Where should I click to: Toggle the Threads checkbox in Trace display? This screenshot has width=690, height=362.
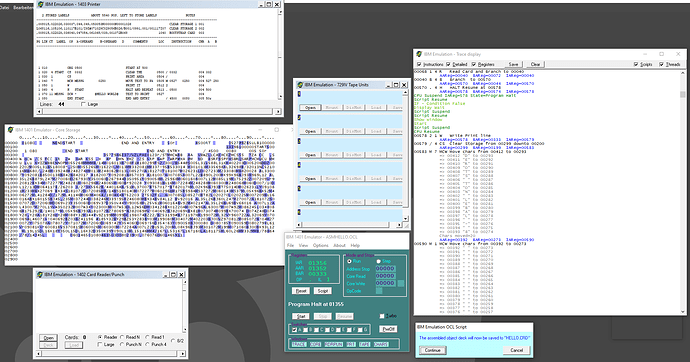pos(661,64)
